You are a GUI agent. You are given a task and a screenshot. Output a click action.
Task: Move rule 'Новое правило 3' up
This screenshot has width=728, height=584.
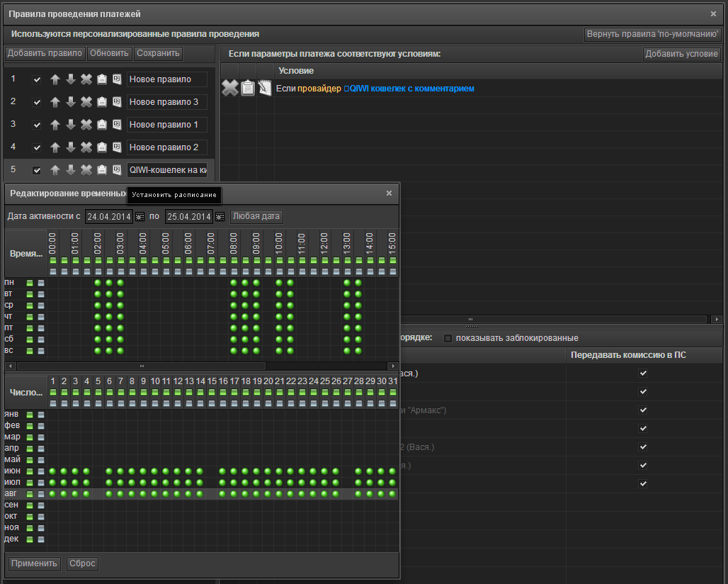point(55,102)
